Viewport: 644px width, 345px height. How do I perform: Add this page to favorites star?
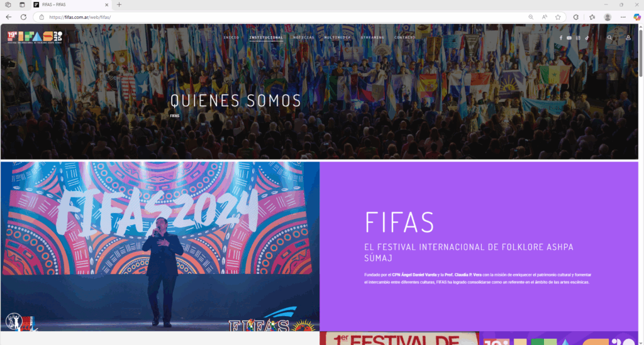click(x=558, y=17)
